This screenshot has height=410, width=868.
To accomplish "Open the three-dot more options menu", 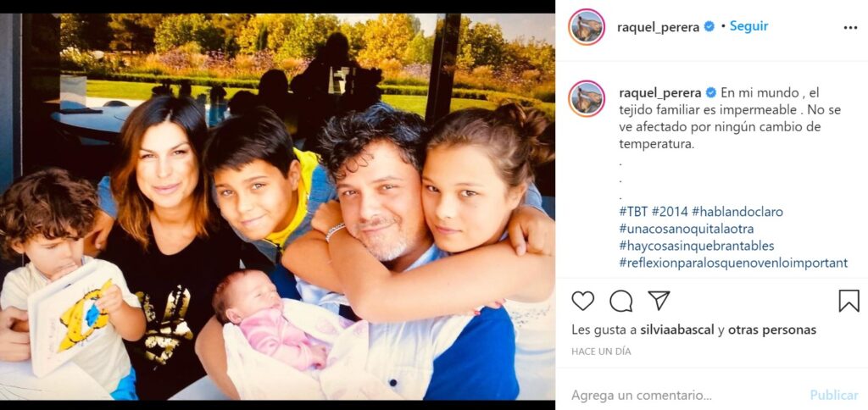I will point(850,28).
